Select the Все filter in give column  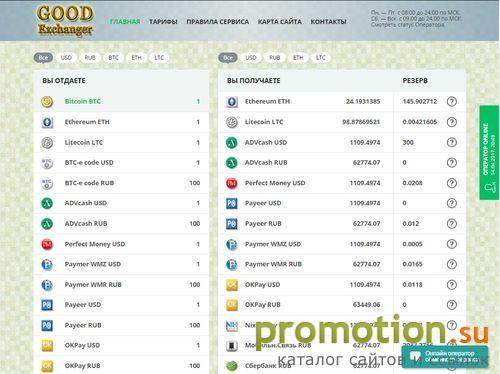[x=43, y=58]
